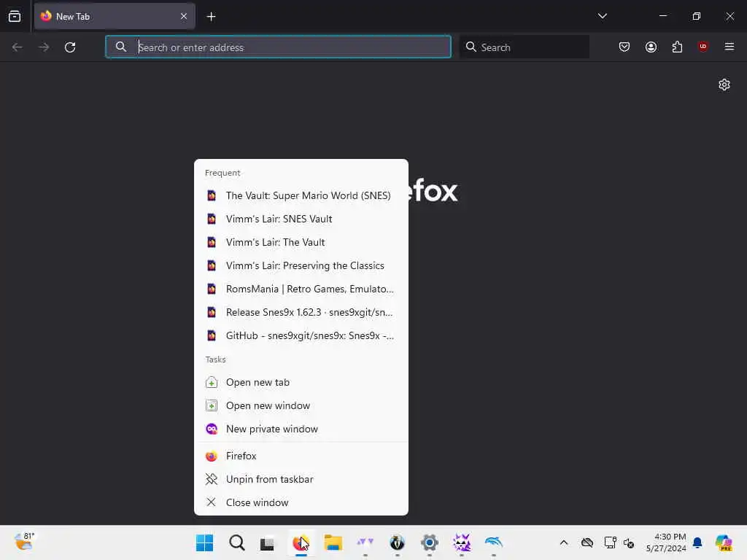Open Vimm's Lair: Preserving the Classics

coord(301,265)
